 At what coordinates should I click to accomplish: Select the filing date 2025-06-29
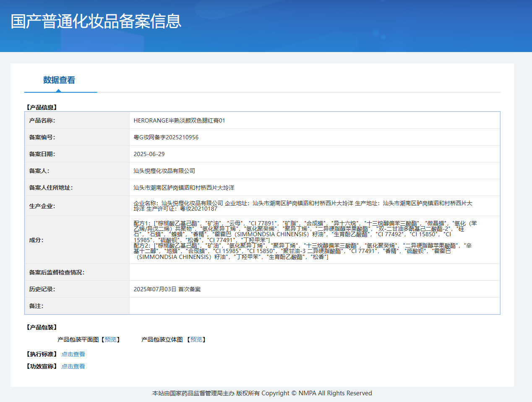pos(149,154)
